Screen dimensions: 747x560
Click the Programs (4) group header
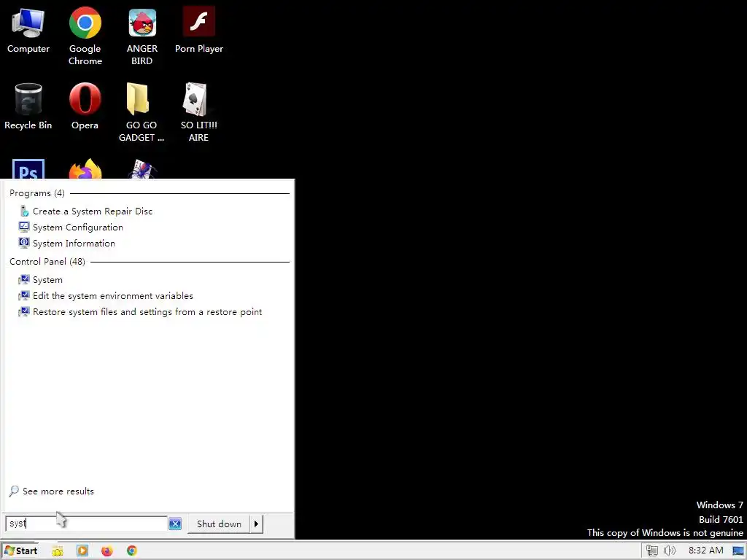click(x=37, y=192)
